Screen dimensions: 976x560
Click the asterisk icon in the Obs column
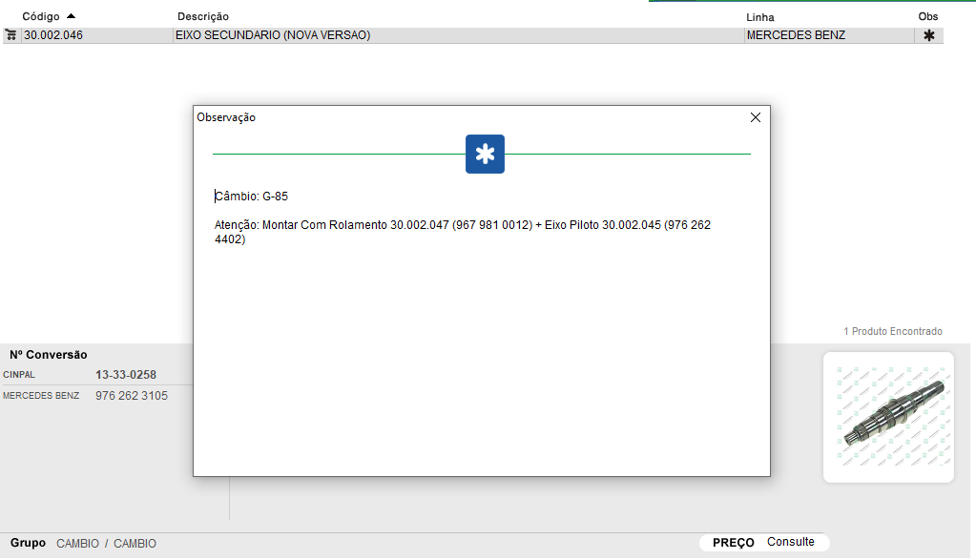(x=928, y=35)
